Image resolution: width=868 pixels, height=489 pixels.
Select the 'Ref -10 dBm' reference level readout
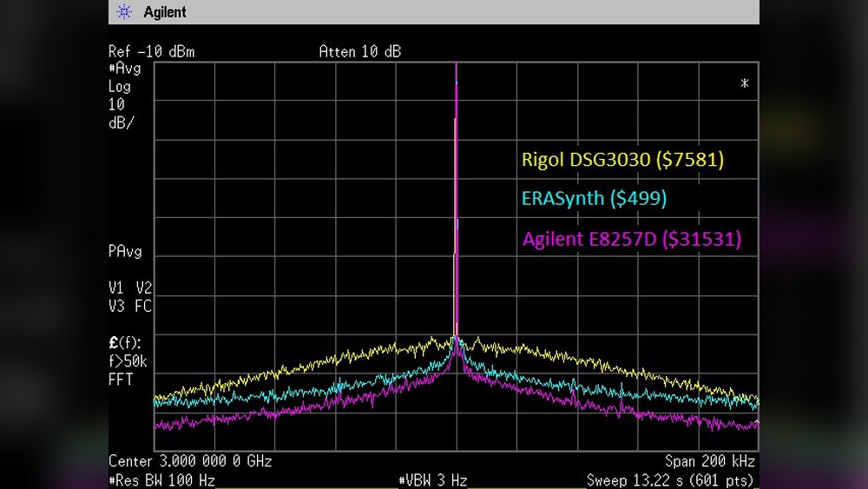click(x=152, y=52)
